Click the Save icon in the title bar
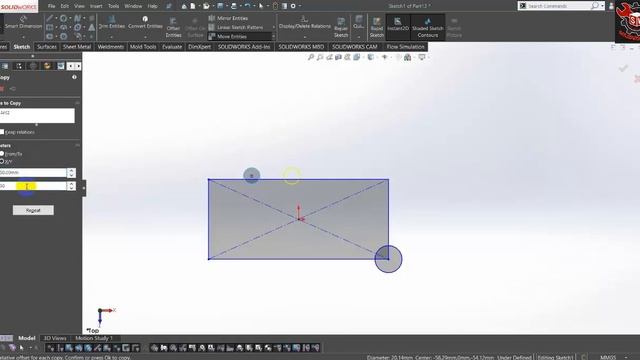Viewport: 640px width, 360px height. pyautogui.click(x=220, y=6)
